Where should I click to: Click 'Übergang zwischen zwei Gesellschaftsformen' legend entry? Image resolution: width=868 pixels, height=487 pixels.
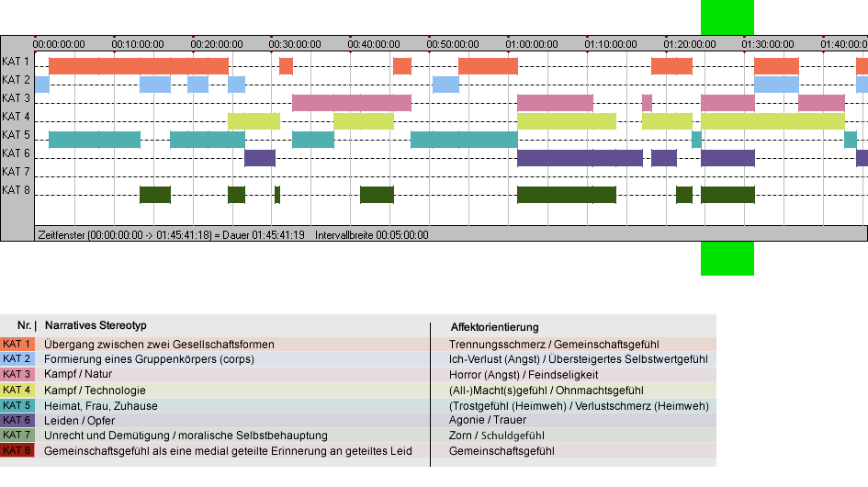pyautogui.click(x=159, y=344)
